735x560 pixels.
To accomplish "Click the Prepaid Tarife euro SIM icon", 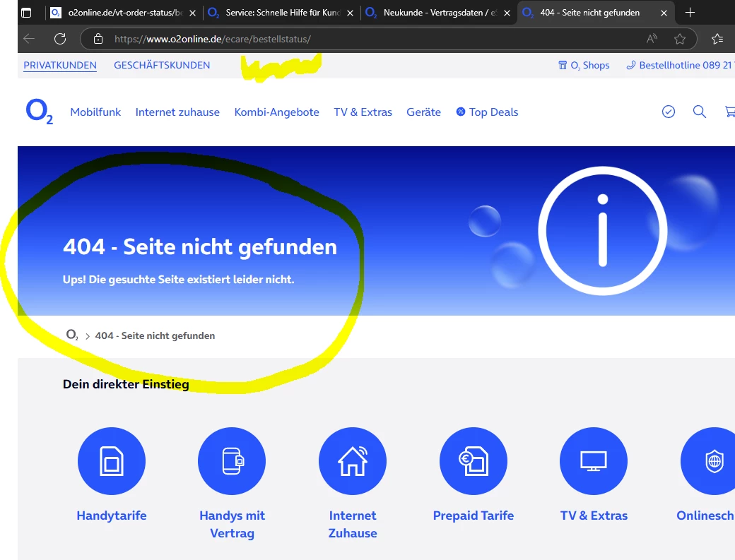I will (x=474, y=461).
